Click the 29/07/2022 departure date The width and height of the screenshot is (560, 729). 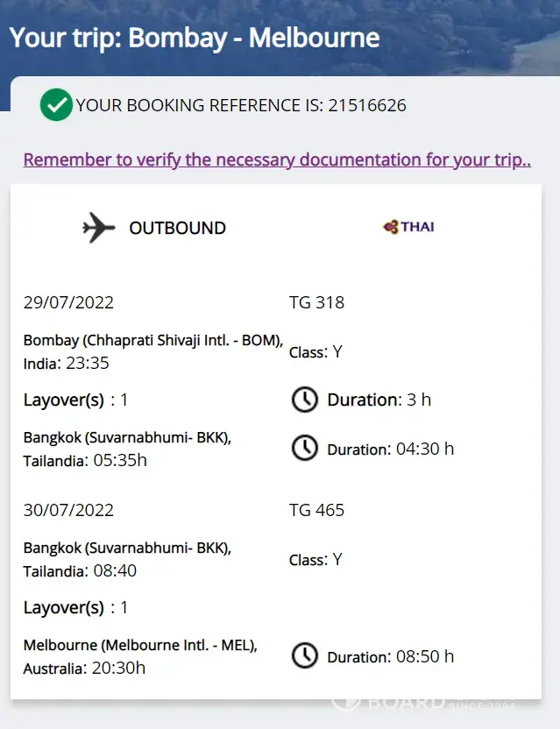tap(68, 303)
